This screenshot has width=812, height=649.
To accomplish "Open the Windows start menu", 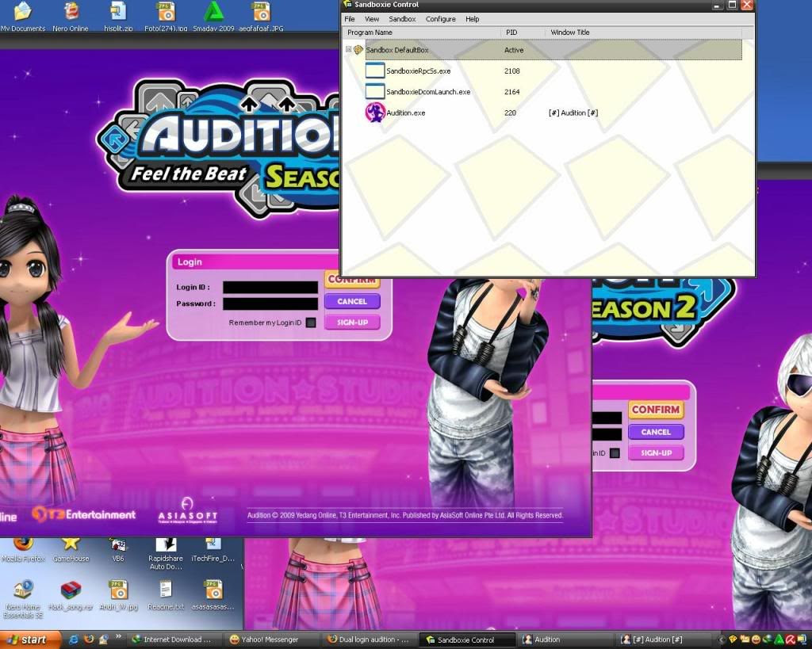I will [x=29, y=639].
